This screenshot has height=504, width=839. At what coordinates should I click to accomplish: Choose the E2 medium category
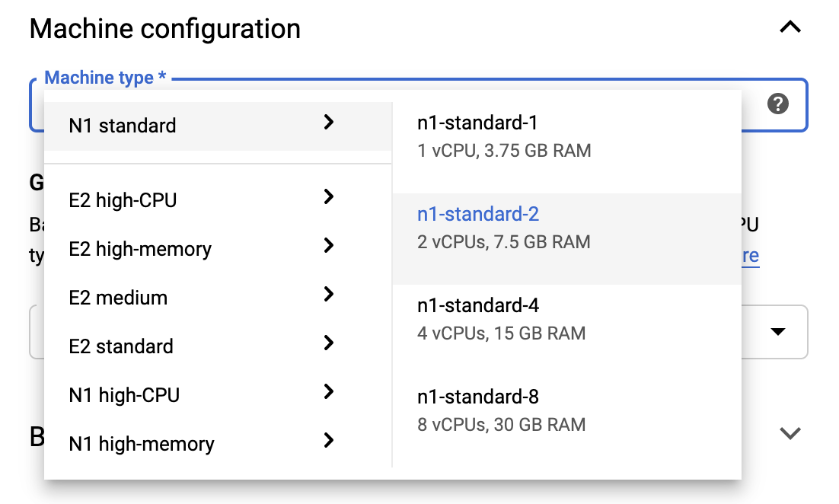118,298
